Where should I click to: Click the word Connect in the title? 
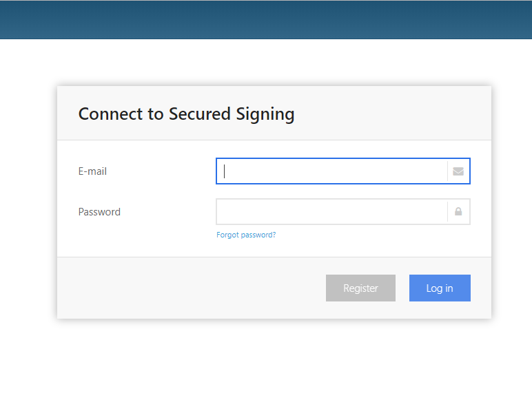click(x=111, y=114)
